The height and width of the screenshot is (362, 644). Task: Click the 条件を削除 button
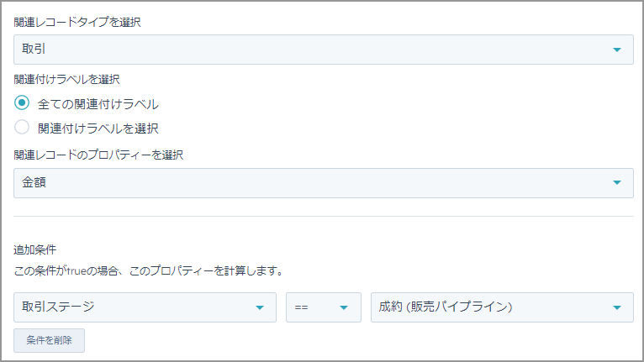[x=49, y=340]
